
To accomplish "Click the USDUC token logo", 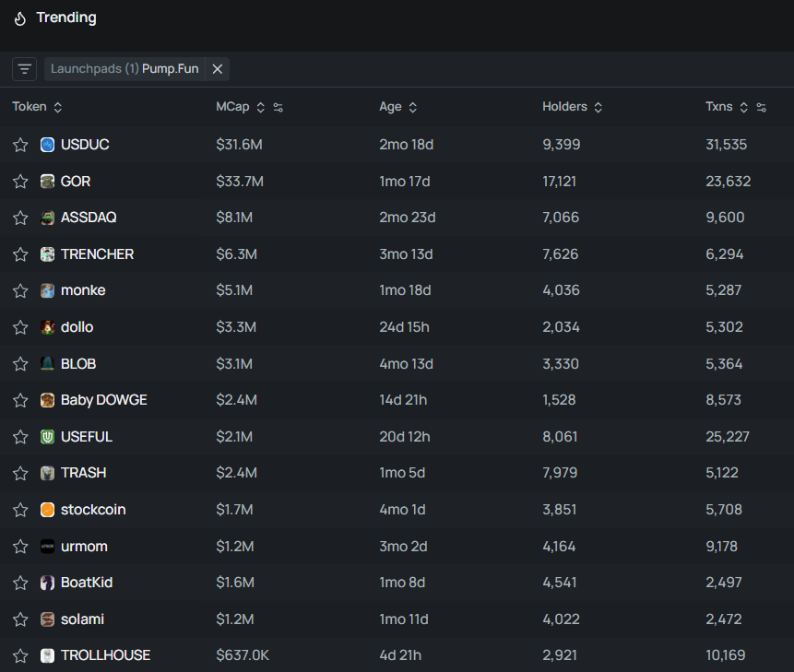I will (x=47, y=145).
